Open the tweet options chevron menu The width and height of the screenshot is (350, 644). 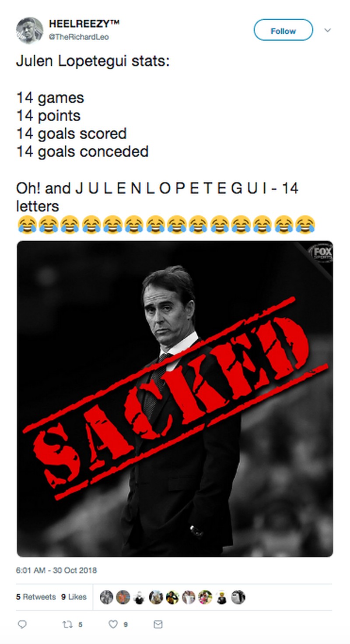(327, 30)
